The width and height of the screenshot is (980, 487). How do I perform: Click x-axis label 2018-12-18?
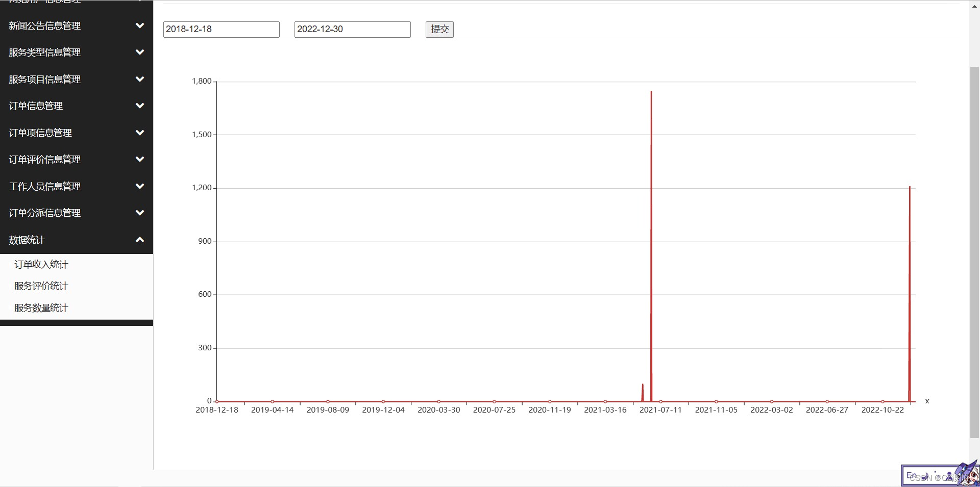coord(217,410)
